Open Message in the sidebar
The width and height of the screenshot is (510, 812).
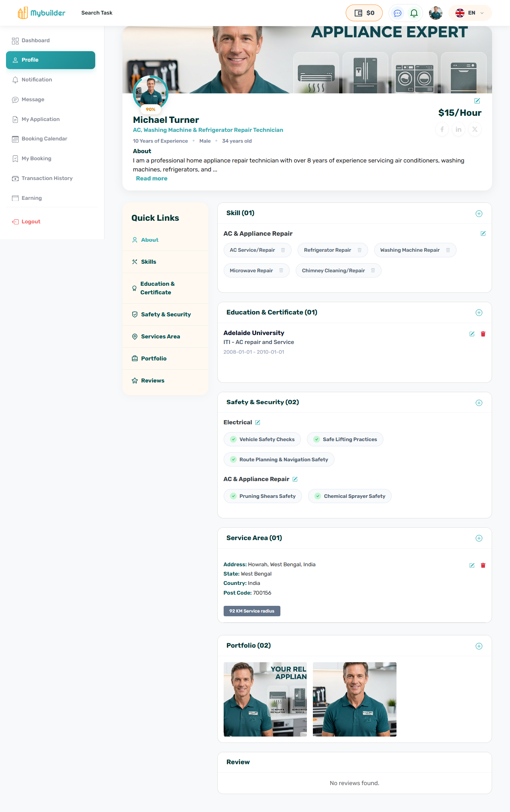(51, 99)
